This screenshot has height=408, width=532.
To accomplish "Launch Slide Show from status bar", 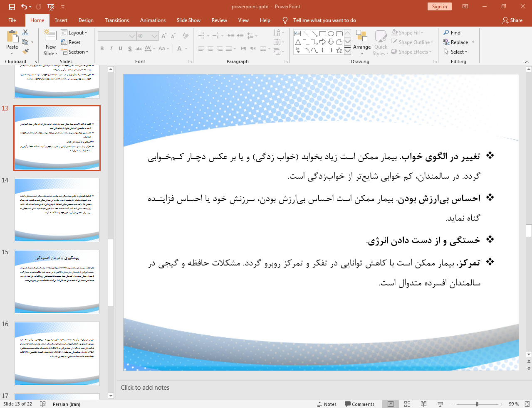I will coord(440,404).
